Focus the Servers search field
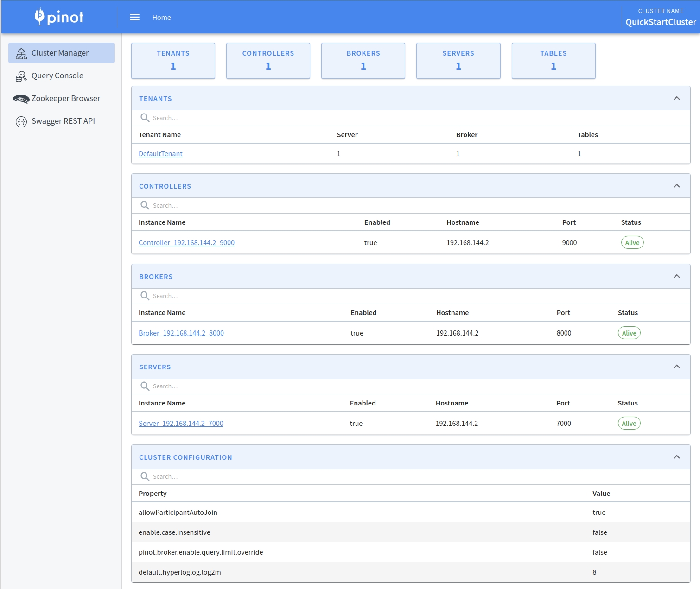 pyautogui.click(x=278, y=386)
